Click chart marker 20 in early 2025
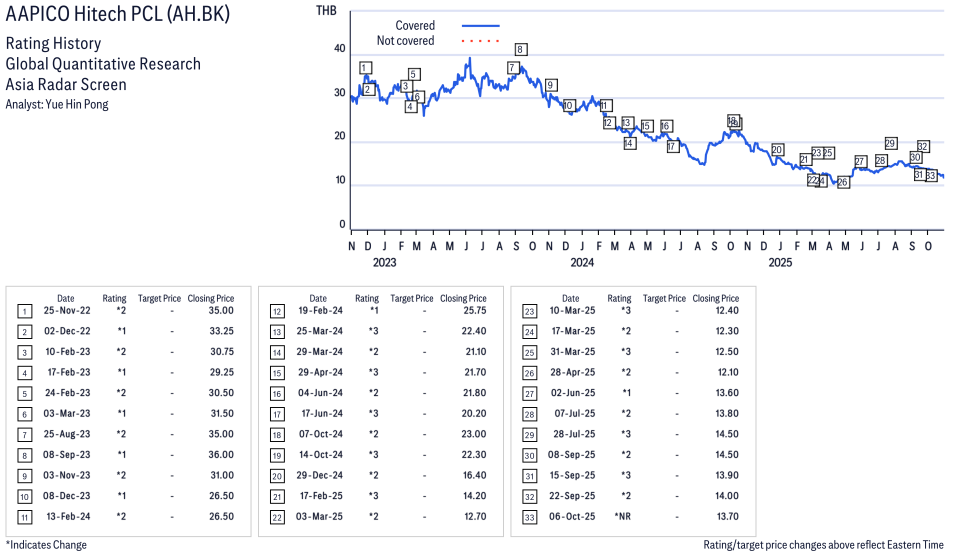 [x=777, y=150]
